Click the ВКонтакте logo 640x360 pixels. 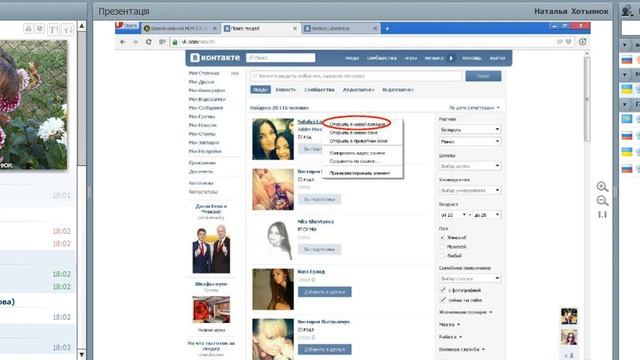(x=215, y=58)
